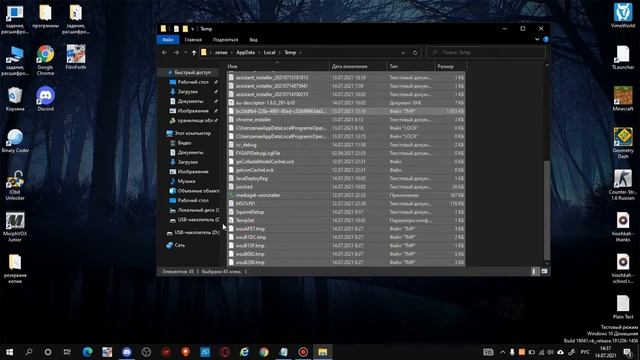
Task: Refresh the Temp folder view
Action: click(415, 52)
